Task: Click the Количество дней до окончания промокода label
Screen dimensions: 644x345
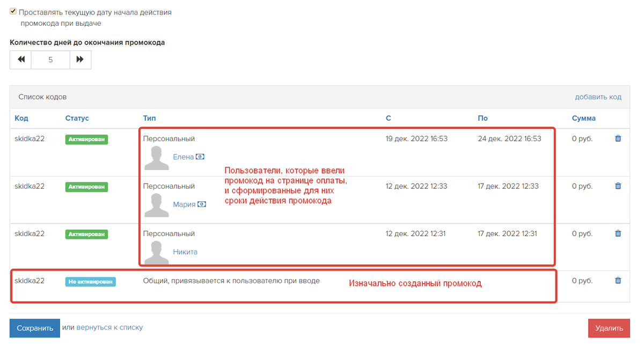Action: pyautogui.click(x=87, y=42)
